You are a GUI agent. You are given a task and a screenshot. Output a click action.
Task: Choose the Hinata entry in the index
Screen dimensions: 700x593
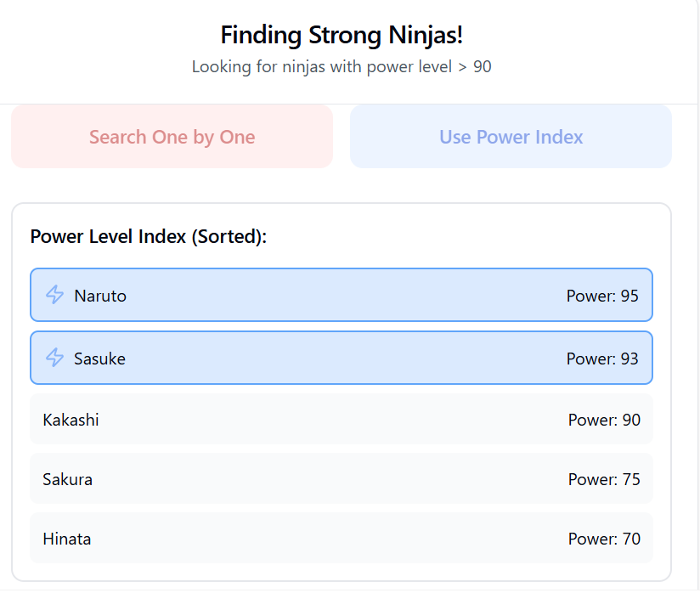341,538
